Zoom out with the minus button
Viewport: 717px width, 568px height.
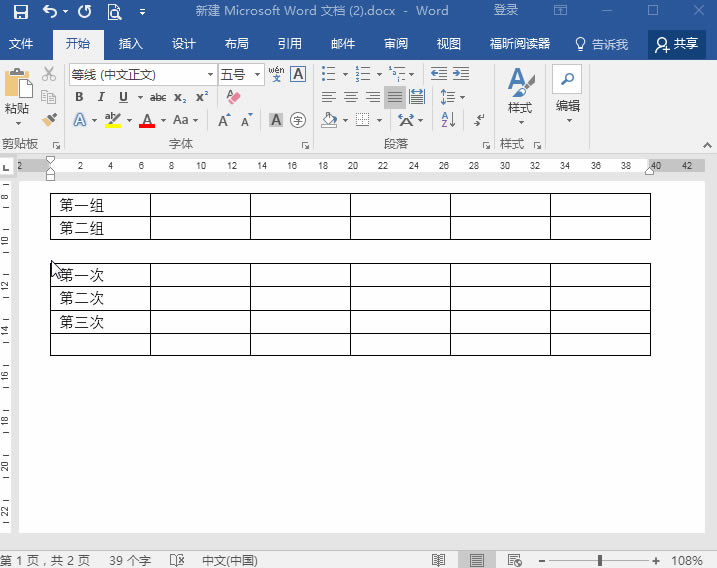coord(542,560)
